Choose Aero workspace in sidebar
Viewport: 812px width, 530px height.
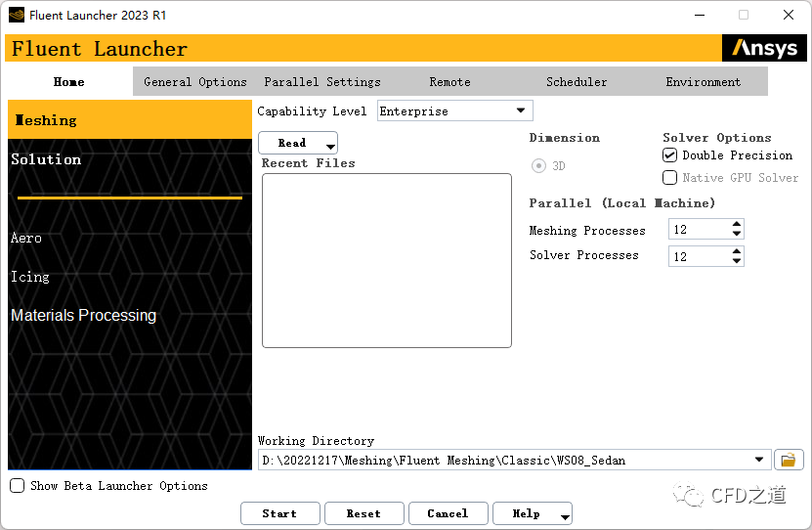(x=25, y=238)
